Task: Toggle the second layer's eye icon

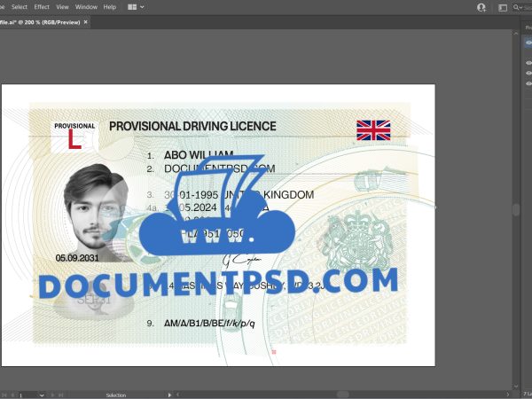Action: (528, 63)
